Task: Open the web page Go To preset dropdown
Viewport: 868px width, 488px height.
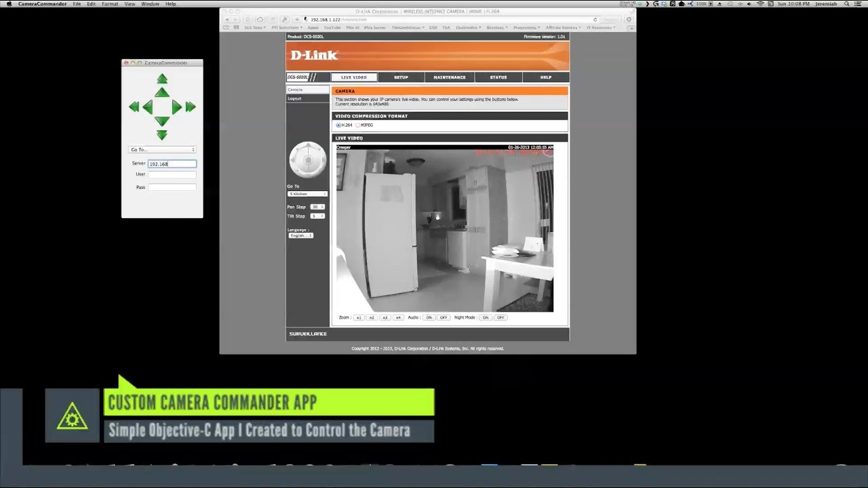Action: tap(307, 194)
